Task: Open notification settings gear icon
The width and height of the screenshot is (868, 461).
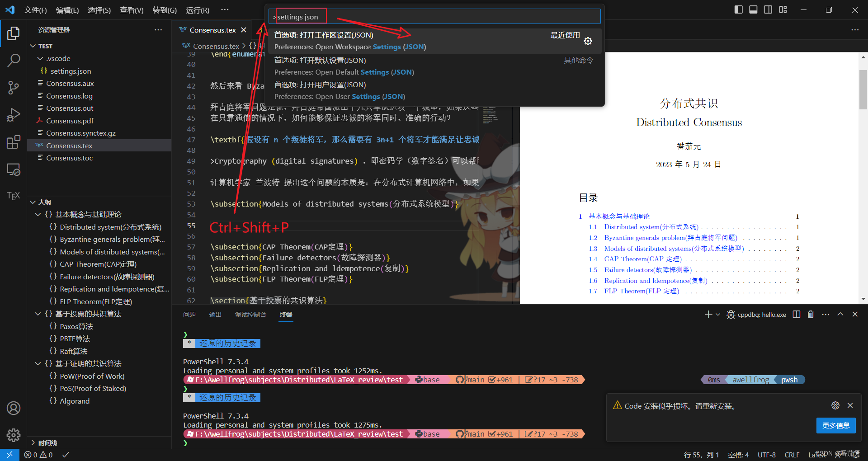Action: tap(835, 405)
